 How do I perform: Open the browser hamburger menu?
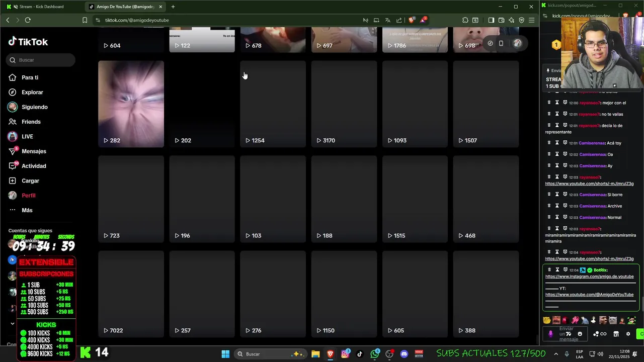[531, 20]
